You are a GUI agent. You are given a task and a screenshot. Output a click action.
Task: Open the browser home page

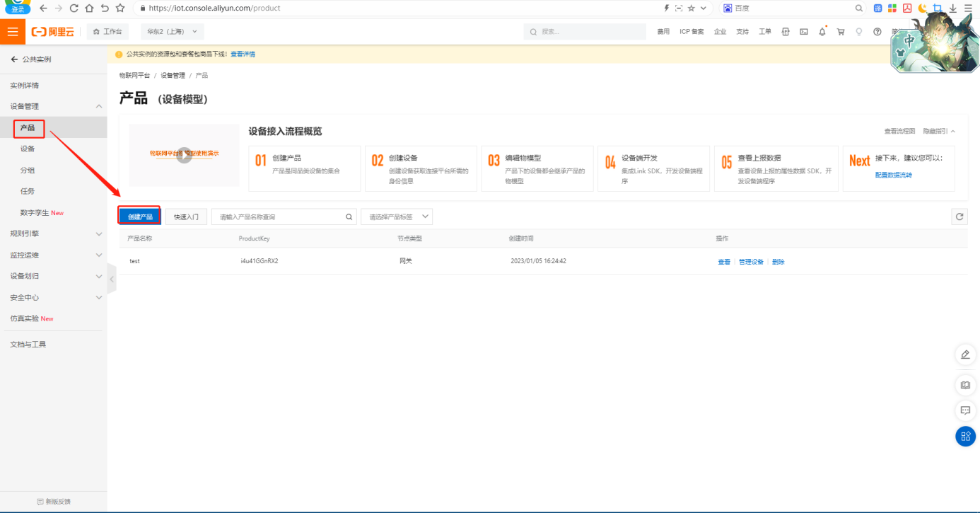(x=89, y=8)
